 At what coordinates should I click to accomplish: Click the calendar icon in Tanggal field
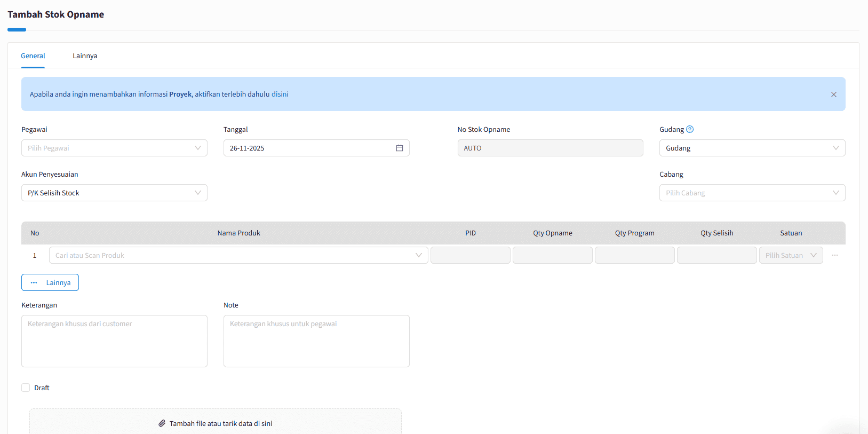pyautogui.click(x=399, y=148)
